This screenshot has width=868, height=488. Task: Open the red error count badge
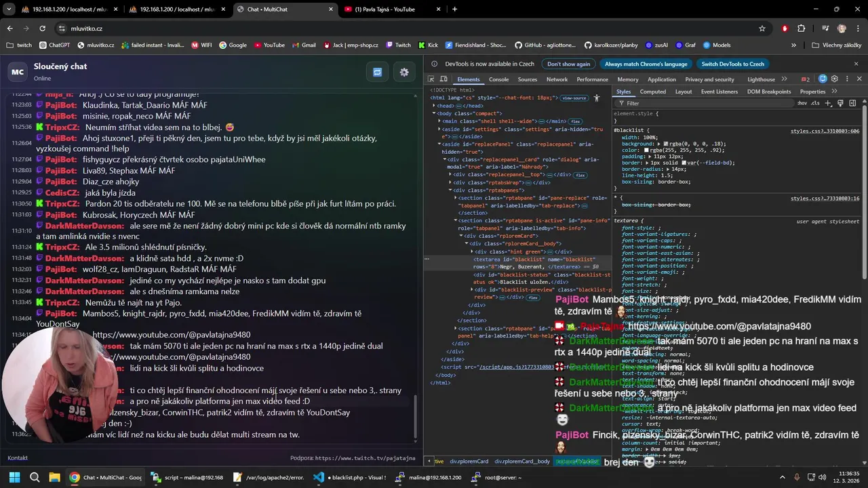point(805,79)
